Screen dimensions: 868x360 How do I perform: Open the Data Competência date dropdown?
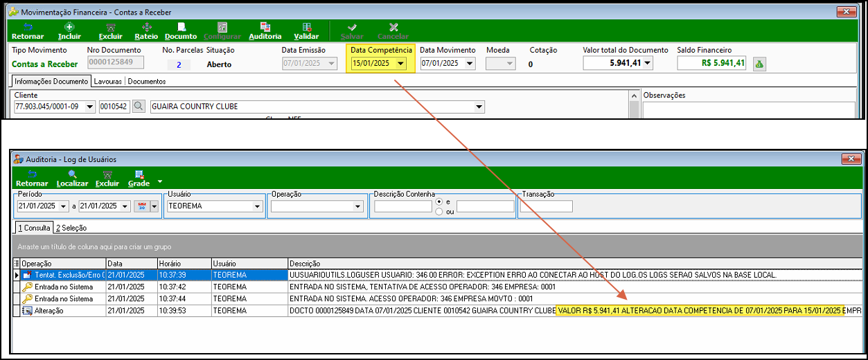(x=400, y=63)
